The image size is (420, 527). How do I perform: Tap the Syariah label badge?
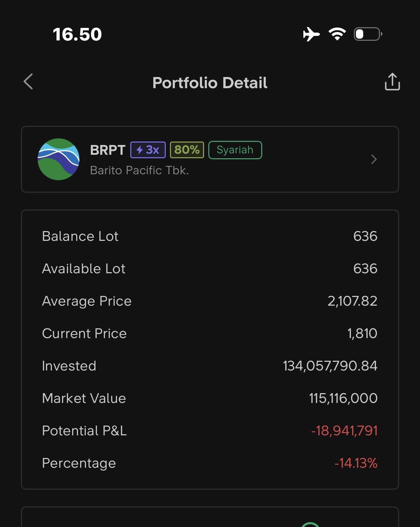(235, 150)
